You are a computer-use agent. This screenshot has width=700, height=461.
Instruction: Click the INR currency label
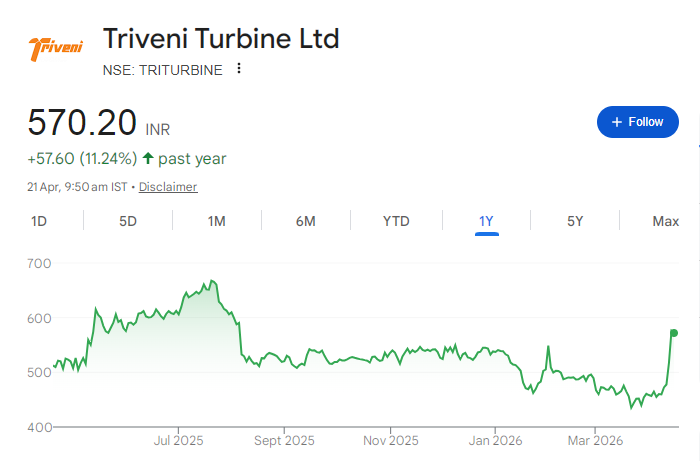click(158, 129)
